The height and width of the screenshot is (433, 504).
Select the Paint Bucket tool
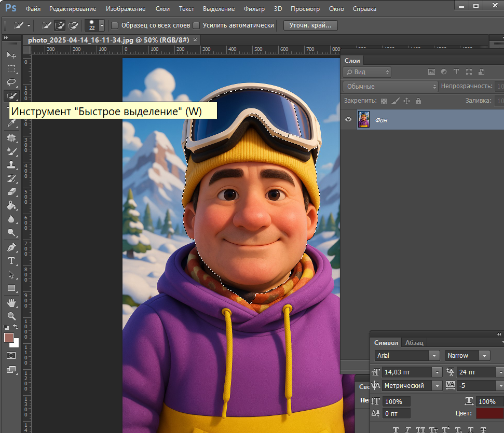click(x=11, y=205)
